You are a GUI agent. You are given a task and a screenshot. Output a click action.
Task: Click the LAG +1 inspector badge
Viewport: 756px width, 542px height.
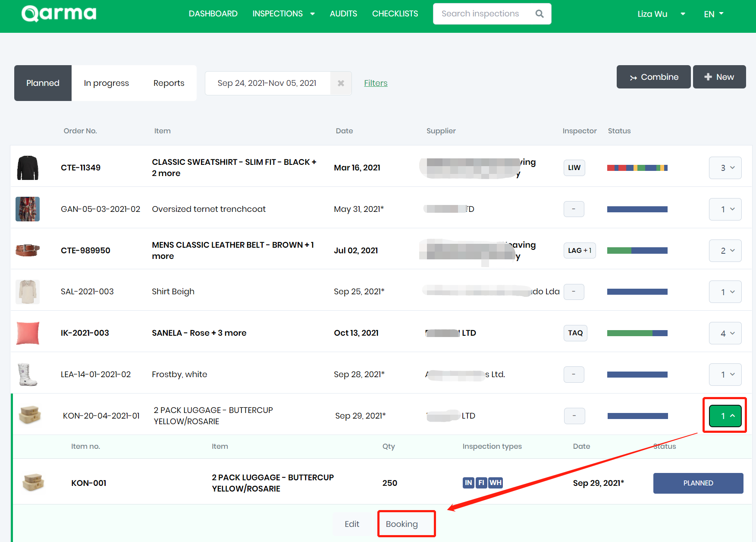(x=580, y=251)
